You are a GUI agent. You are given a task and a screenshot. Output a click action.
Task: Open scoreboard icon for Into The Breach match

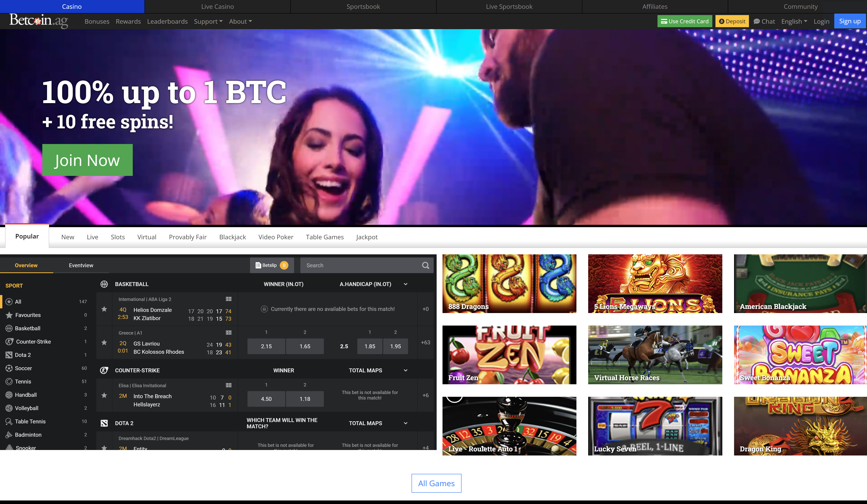click(x=228, y=385)
